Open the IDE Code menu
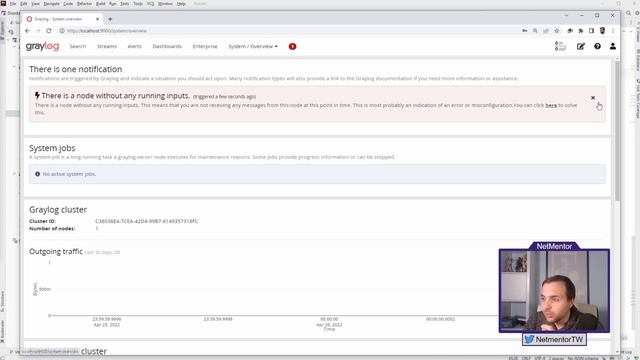The width and height of the screenshot is (640, 360). click(68, 4)
